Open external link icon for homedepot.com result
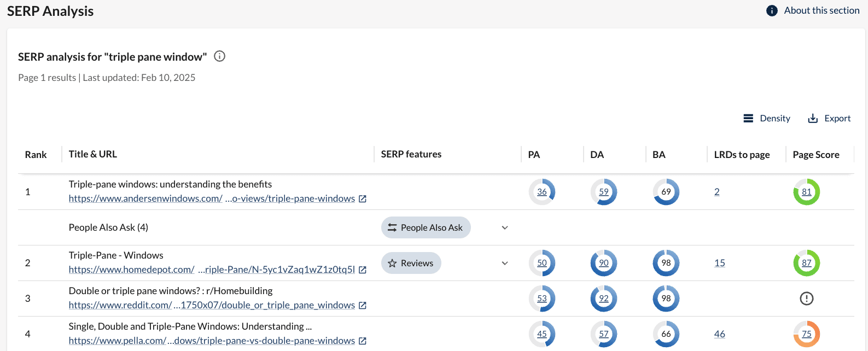Image resolution: width=868 pixels, height=351 pixels. pos(362,270)
